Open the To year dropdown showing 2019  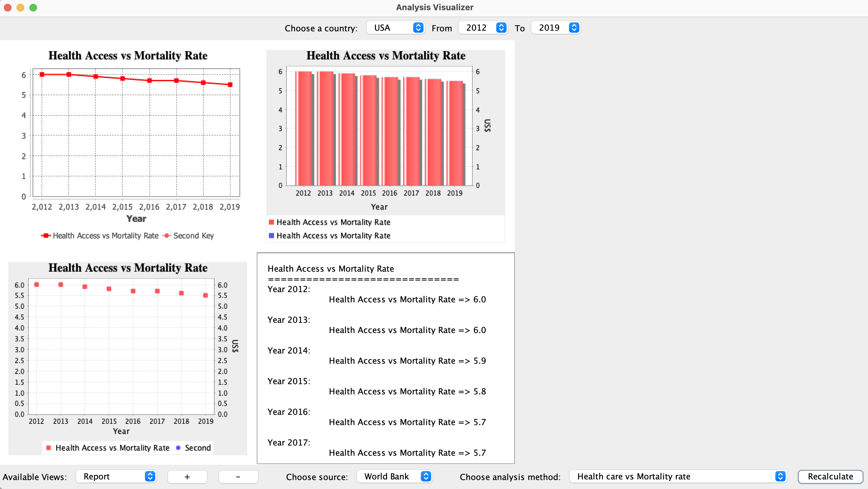point(556,28)
